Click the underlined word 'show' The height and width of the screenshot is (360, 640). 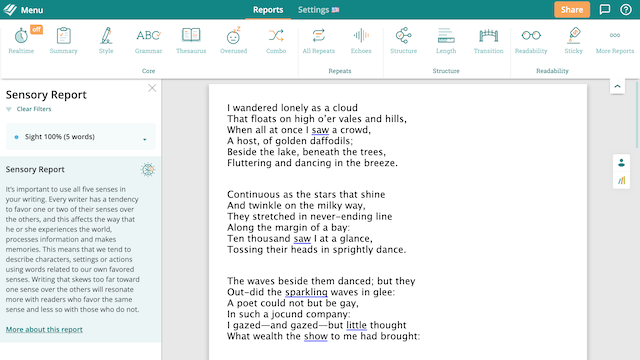point(316,336)
